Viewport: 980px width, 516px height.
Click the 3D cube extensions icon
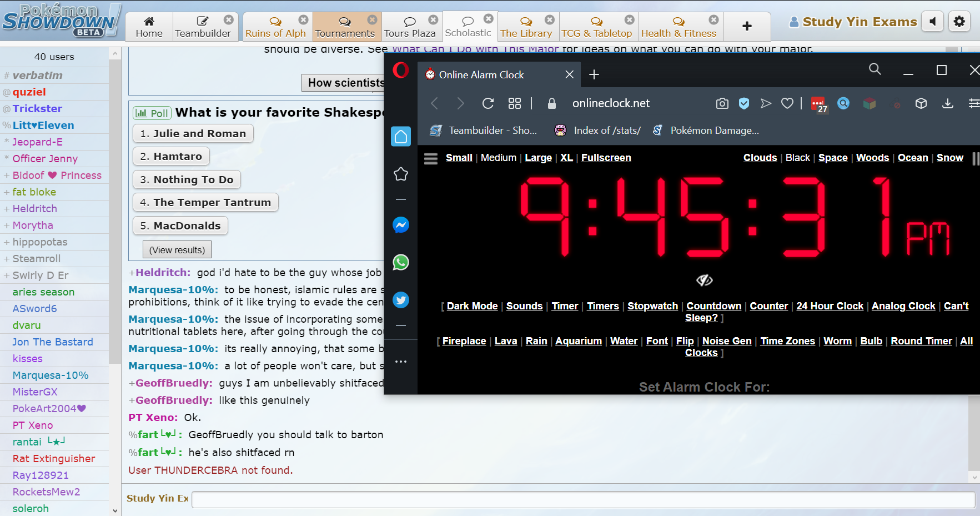[x=921, y=103]
